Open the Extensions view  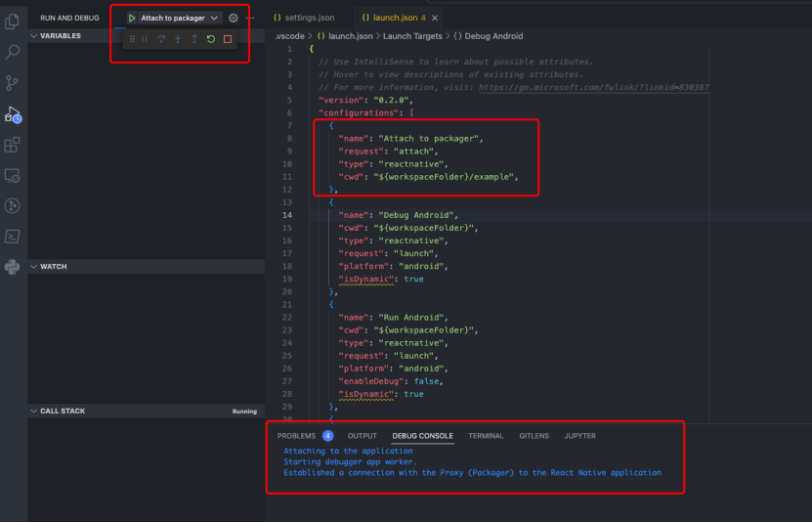tap(12, 145)
